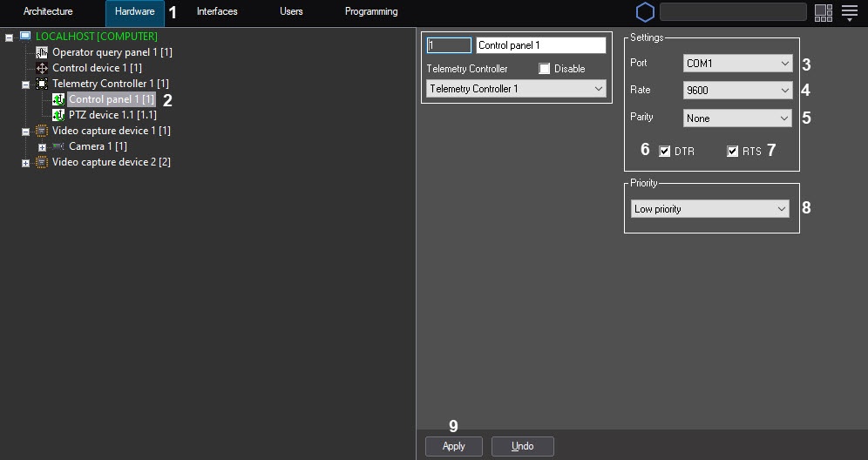
Task: Toggle the Disable checkbox
Action: click(x=545, y=69)
